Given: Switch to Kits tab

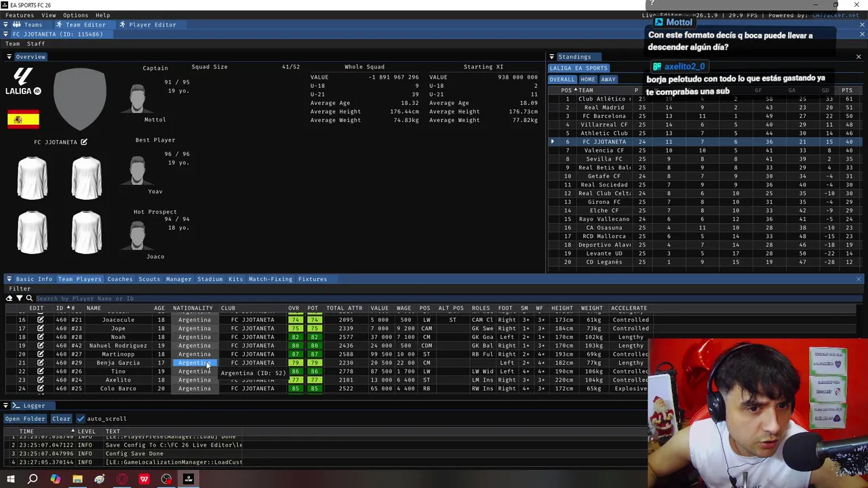Looking at the screenshot, I should point(235,279).
